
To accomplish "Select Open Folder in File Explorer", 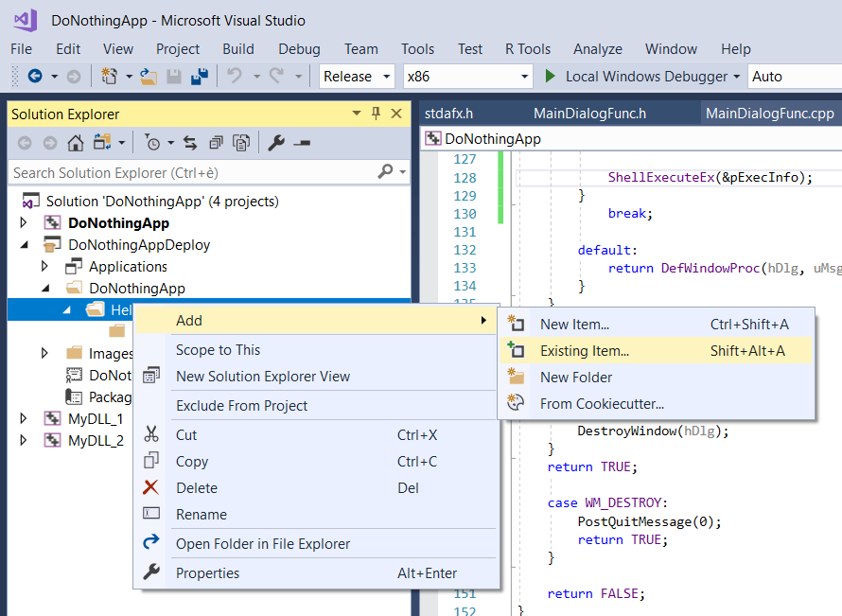I will (316, 543).
